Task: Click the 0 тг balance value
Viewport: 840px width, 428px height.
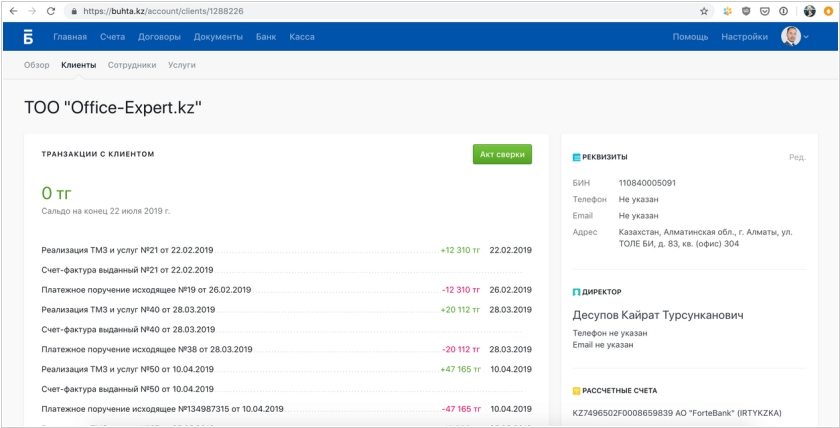Action: (x=56, y=193)
